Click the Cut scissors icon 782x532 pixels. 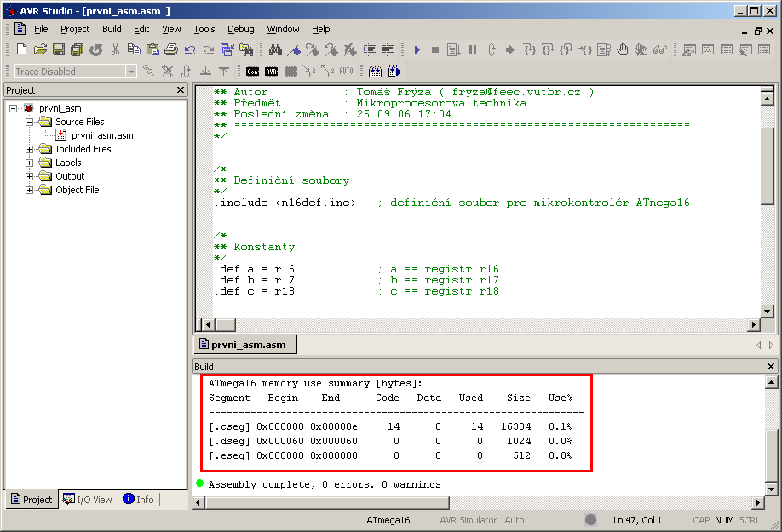115,49
